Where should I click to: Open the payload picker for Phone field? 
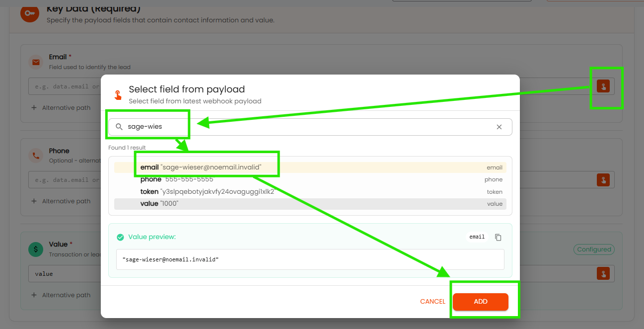pyautogui.click(x=603, y=180)
